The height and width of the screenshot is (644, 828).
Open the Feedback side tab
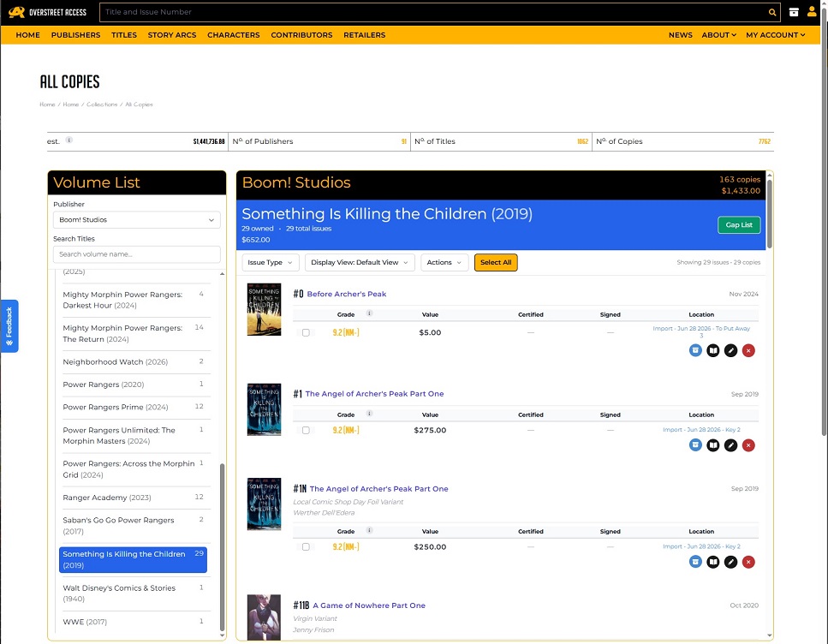click(x=9, y=326)
